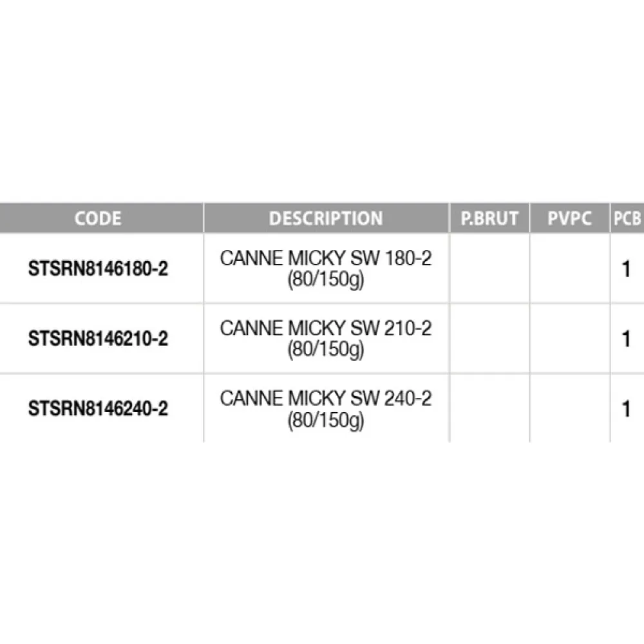The image size is (644, 644).
Task: Click empty P.BRUT cell in the SW 180-2 row
Action: [x=489, y=269]
